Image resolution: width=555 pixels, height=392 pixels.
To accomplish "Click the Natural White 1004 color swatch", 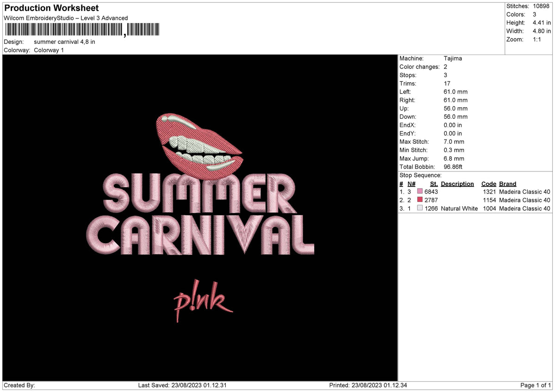I will tap(420, 208).
